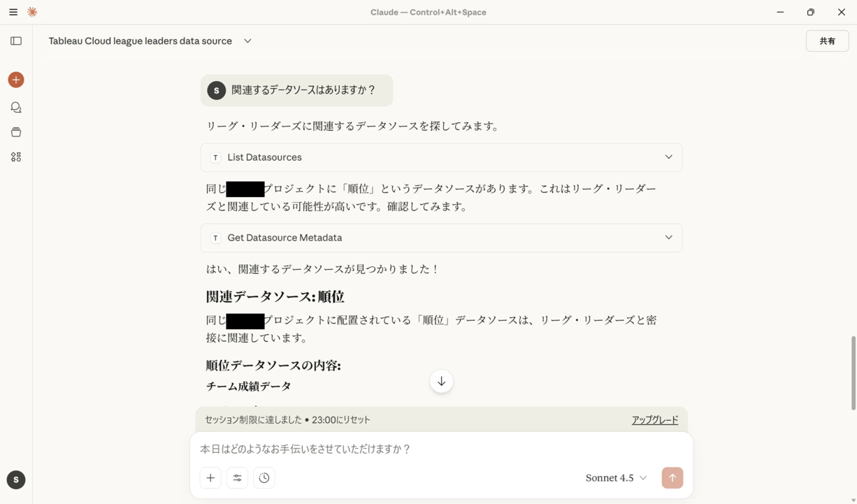The width and height of the screenshot is (857, 504).
Task: Click the scroll-to-bottom arrow
Action: coord(441,381)
